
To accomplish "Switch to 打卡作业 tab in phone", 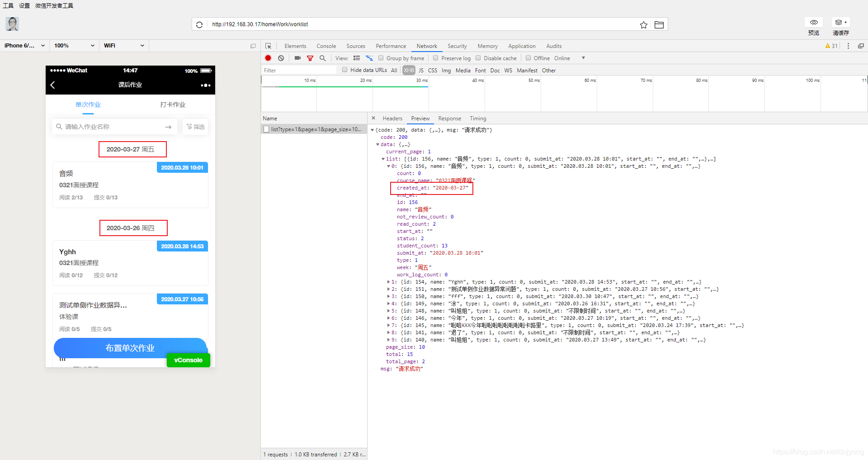I will click(173, 104).
